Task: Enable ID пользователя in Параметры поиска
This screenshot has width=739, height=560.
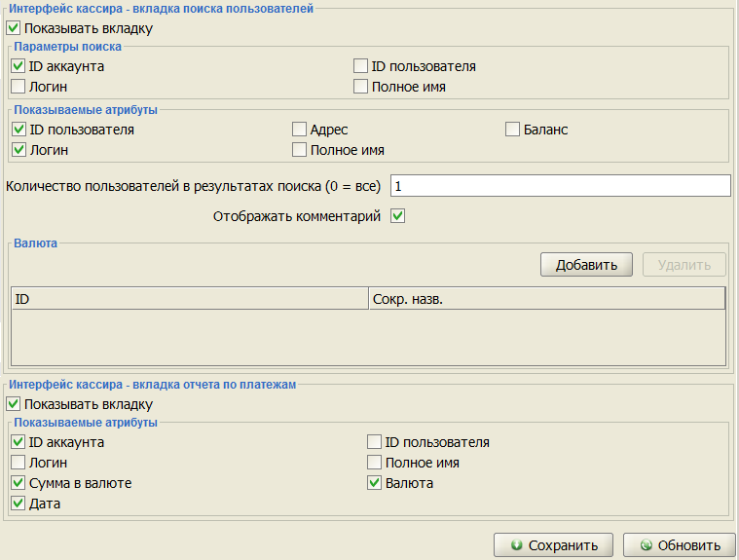Action: [361, 66]
